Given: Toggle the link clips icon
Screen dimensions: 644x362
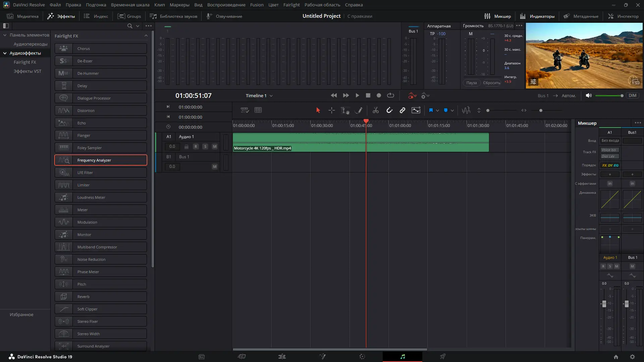Looking at the screenshot, I should (402, 110).
